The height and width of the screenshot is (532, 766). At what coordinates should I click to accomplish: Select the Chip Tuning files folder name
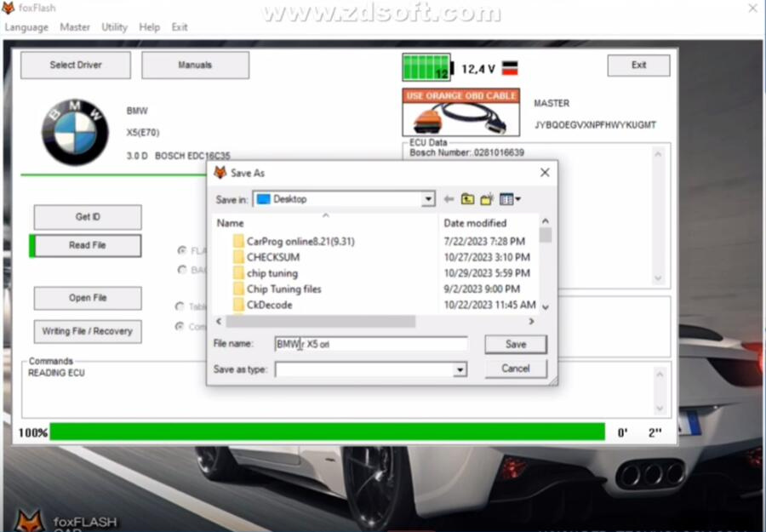[x=283, y=289]
